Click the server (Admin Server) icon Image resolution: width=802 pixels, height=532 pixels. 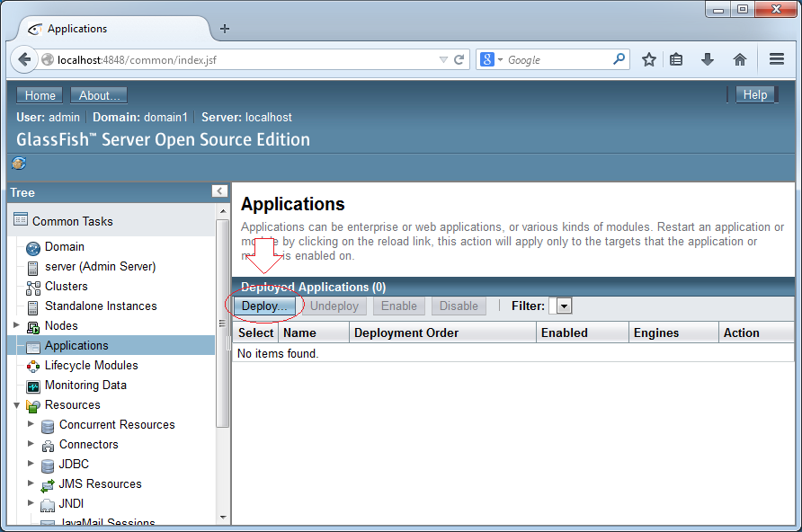(x=32, y=268)
